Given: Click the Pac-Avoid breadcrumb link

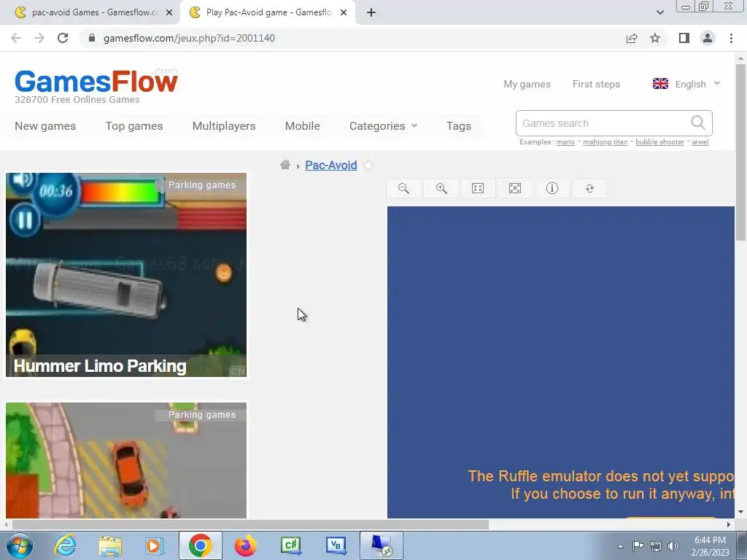Looking at the screenshot, I should pyautogui.click(x=330, y=165).
